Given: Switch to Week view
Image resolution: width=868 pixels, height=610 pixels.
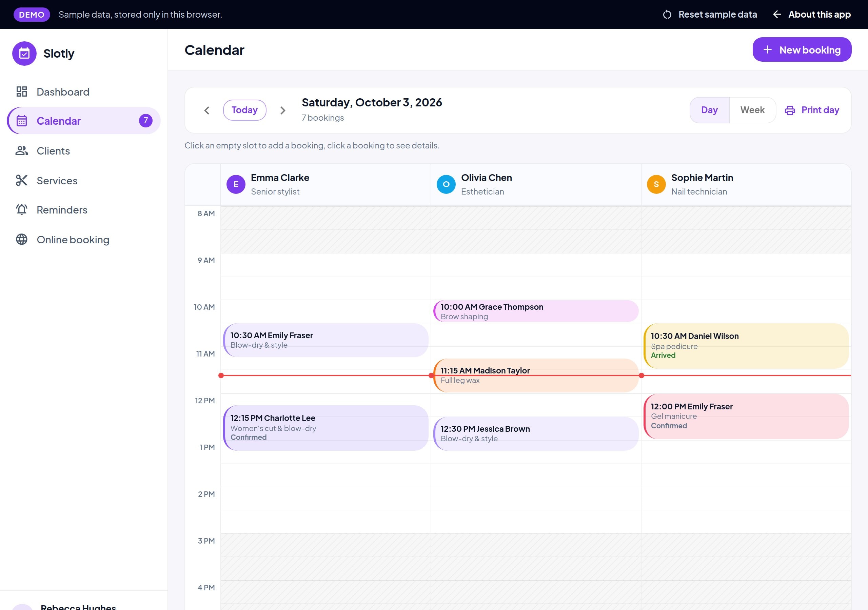Looking at the screenshot, I should [x=752, y=110].
